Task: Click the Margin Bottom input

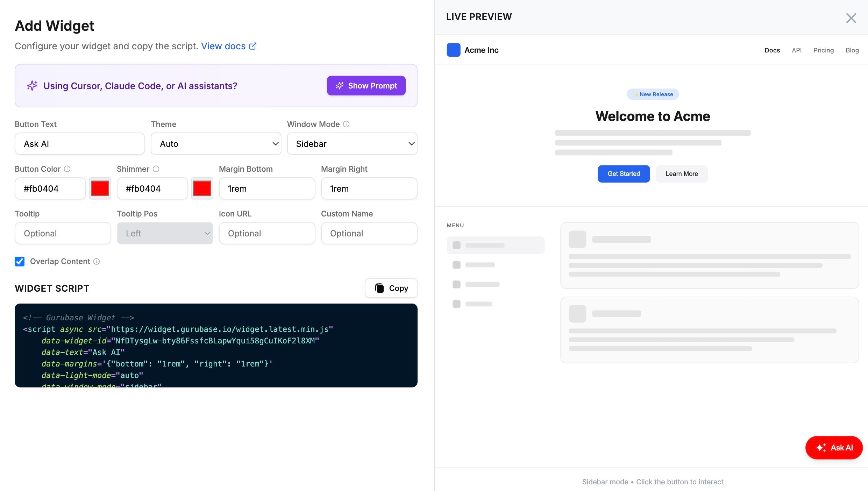Action: 267,188
